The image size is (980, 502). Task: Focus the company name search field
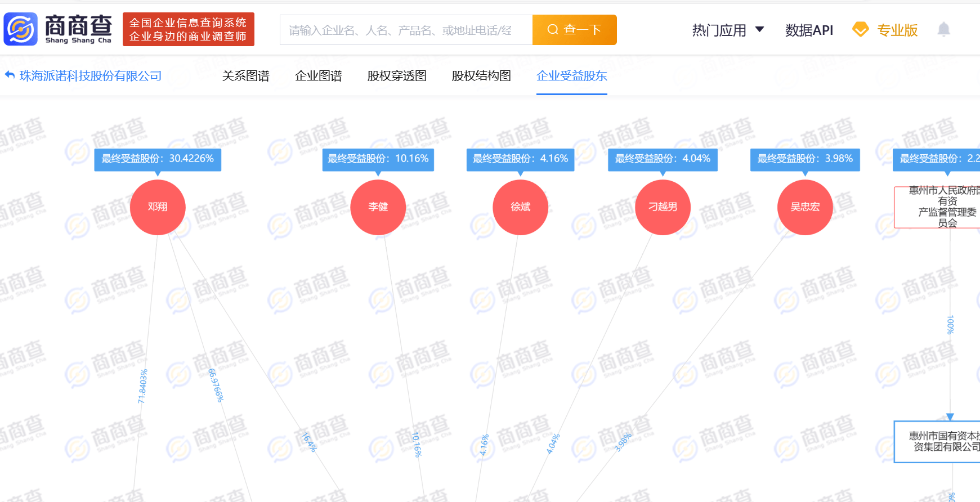click(x=406, y=30)
